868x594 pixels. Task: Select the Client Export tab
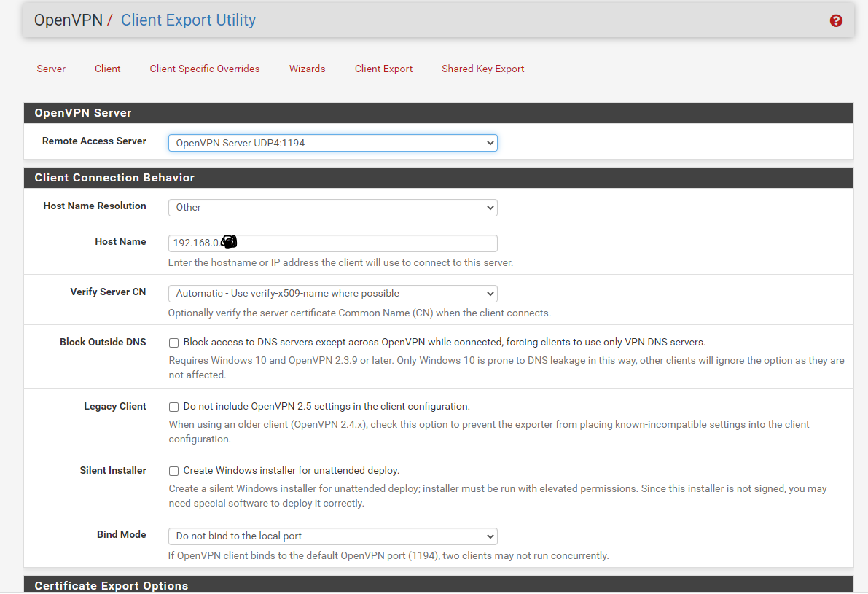[383, 69]
